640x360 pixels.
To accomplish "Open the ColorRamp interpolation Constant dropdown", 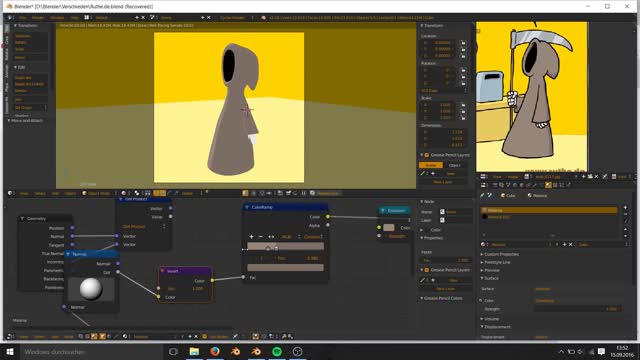I will click(313, 237).
